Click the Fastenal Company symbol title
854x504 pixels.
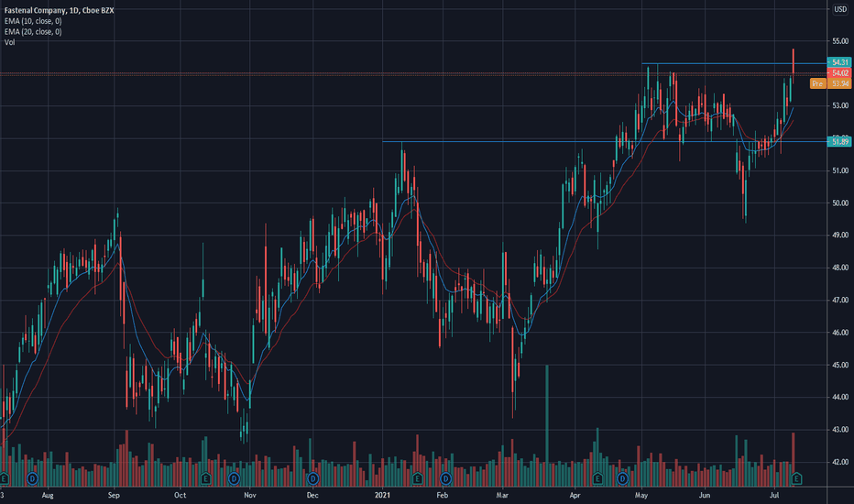pos(59,10)
